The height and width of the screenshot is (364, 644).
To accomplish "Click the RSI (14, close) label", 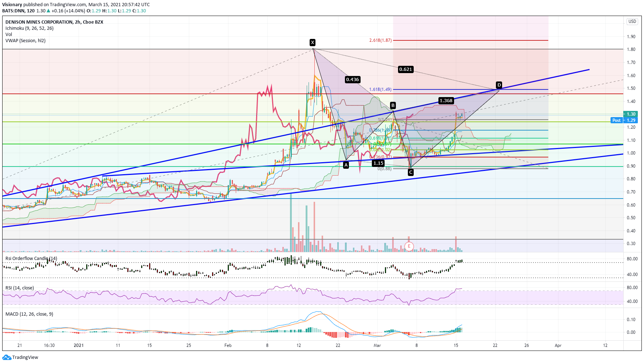I will (20, 288).
